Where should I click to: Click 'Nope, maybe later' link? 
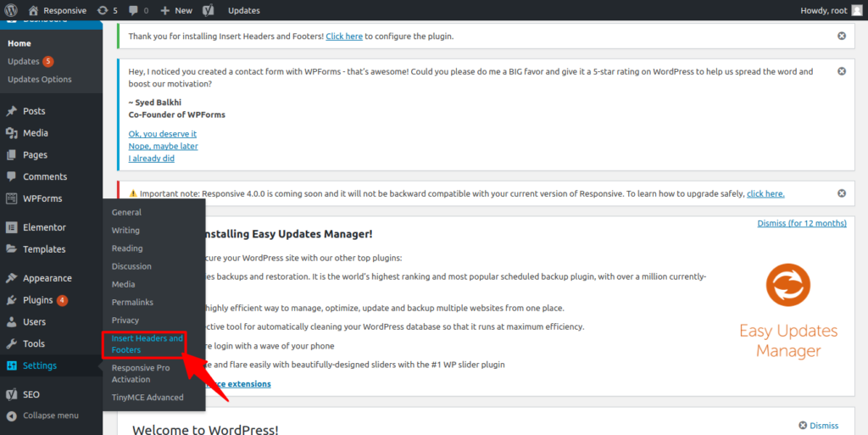coord(163,146)
